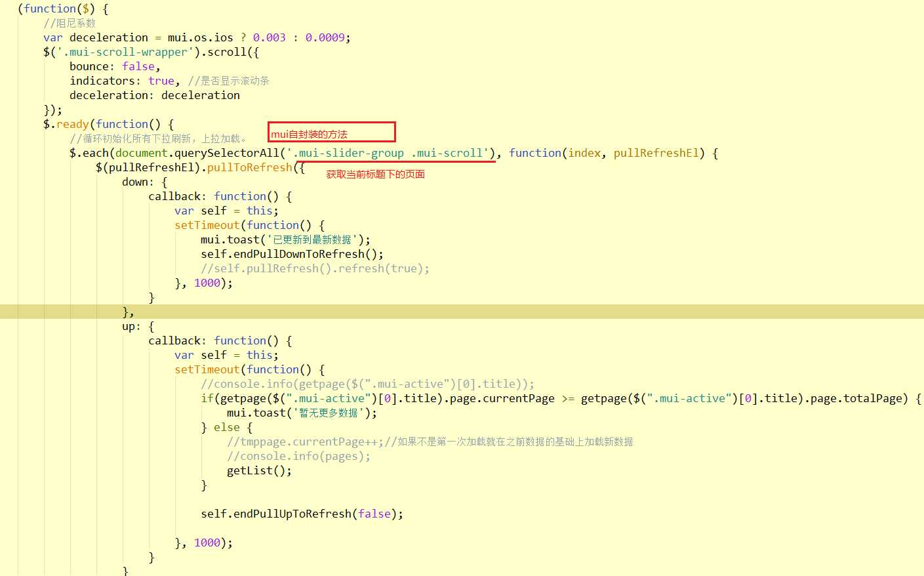The width and height of the screenshot is (924, 576).
Task: Select the comment "//是否显示滚动条"
Action: (228, 81)
